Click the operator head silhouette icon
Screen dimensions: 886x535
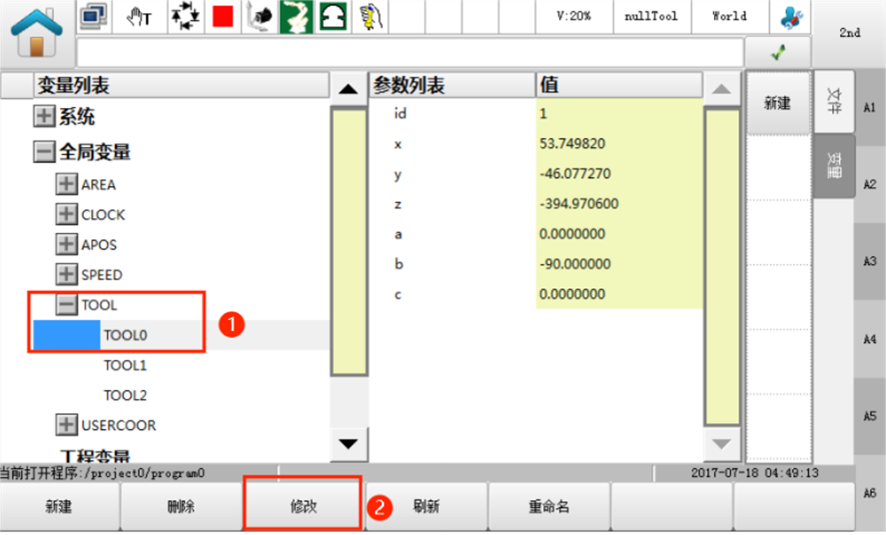point(333,17)
